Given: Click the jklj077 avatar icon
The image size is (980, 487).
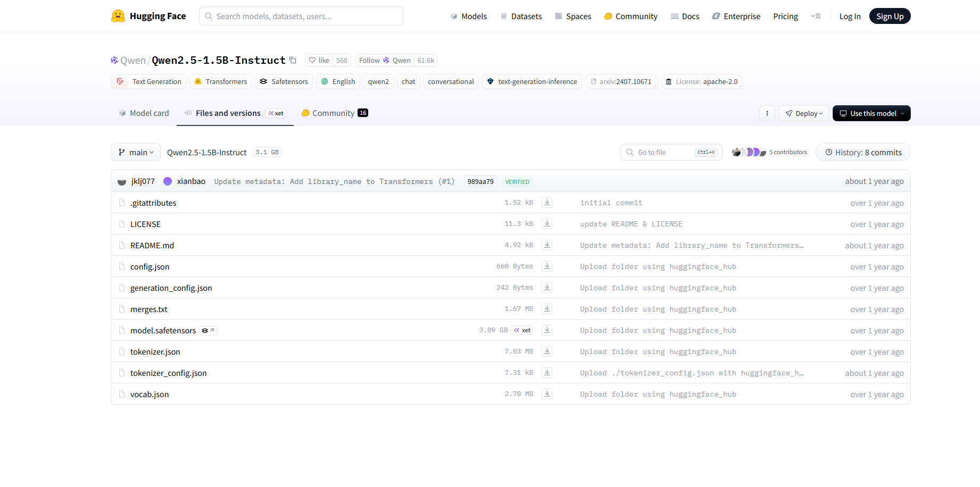Looking at the screenshot, I should click(x=122, y=181).
